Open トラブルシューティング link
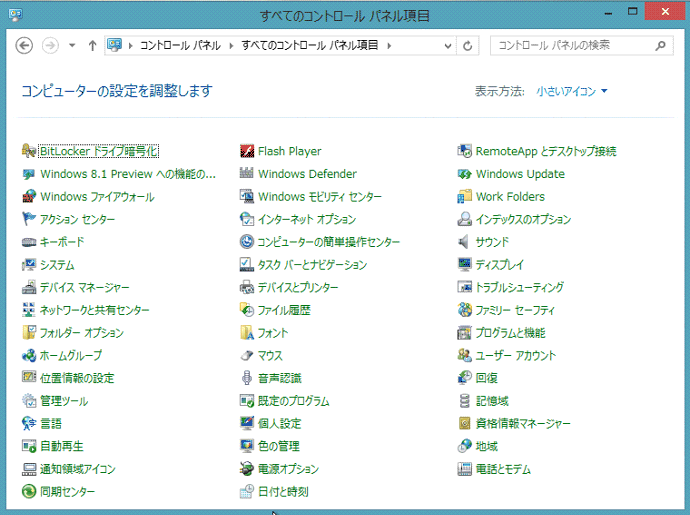Image resolution: width=690 pixels, height=515 pixels. 520,287
